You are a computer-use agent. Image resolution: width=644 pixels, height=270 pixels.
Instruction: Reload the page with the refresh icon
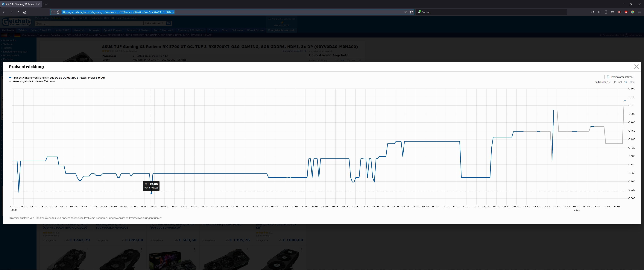pyautogui.click(x=18, y=12)
